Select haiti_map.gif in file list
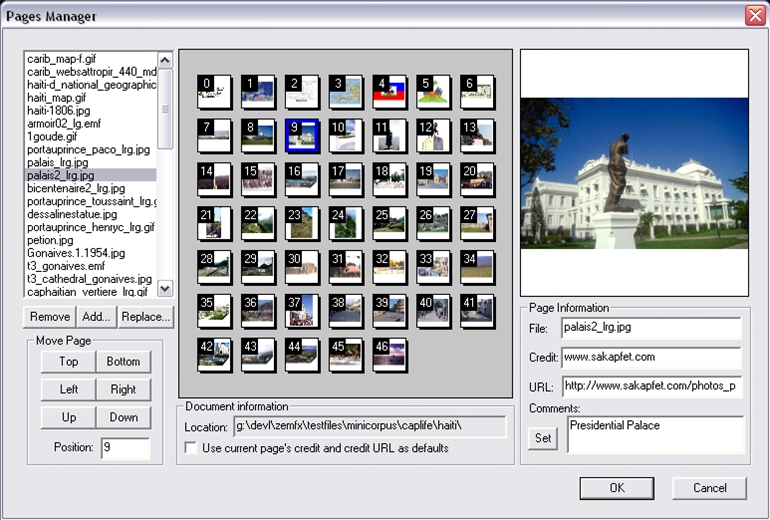This screenshot has width=770, height=520. click(57, 98)
